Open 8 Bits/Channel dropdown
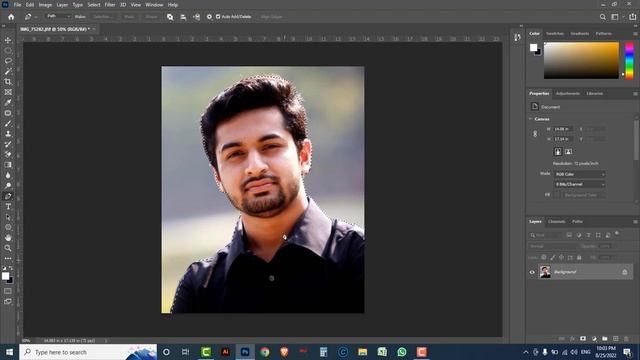This screenshot has height=360, width=640. click(x=579, y=184)
